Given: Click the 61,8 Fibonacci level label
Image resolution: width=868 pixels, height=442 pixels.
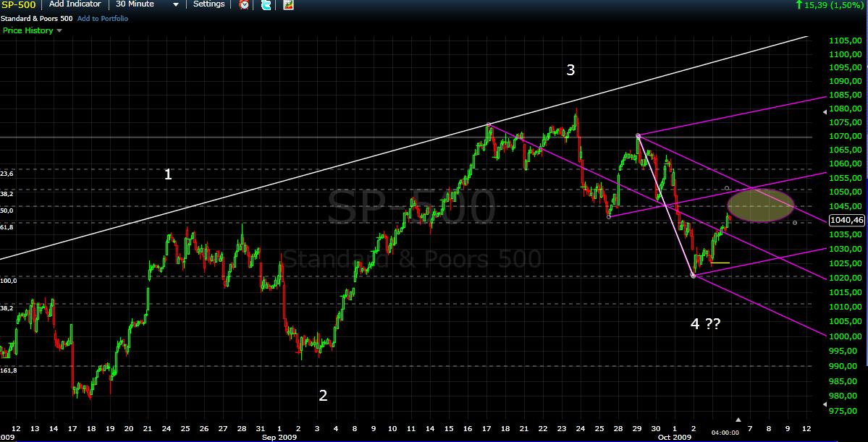Looking at the screenshot, I should click(x=7, y=227).
